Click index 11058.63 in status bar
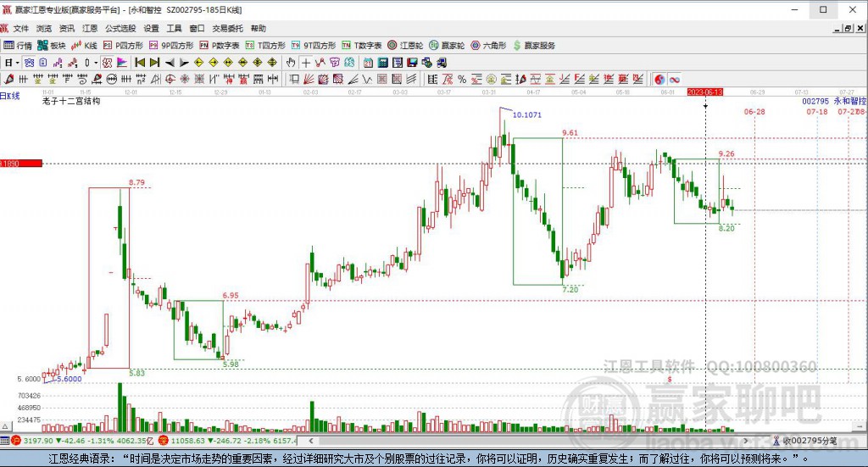Viewport: 868px width, 467px height. pyautogui.click(x=188, y=441)
